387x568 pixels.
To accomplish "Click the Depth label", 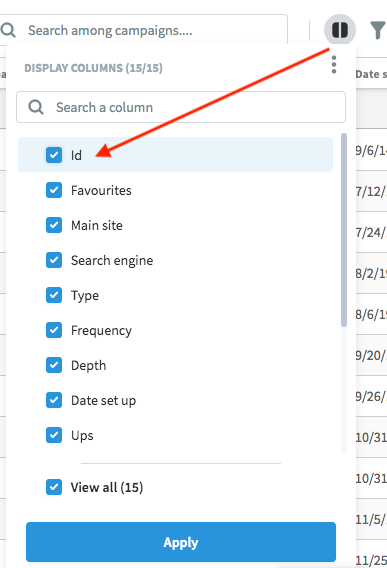I will pyautogui.click(x=88, y=366).
